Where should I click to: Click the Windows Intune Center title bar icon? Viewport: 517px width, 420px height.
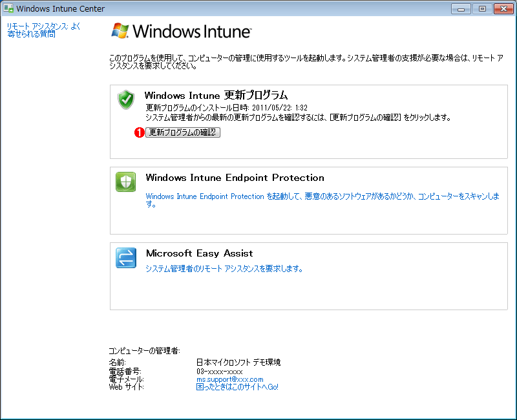tap(8, 8)
